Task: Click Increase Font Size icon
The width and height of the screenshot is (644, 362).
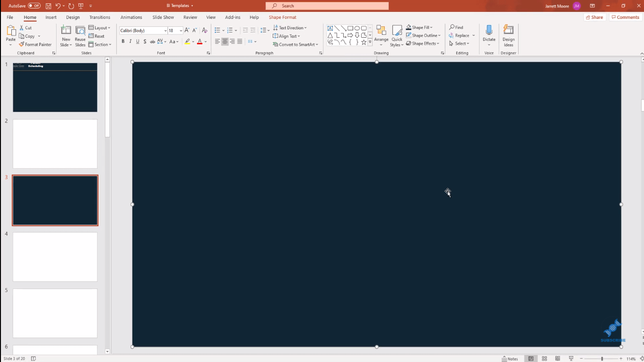Action: click(187, 30)
